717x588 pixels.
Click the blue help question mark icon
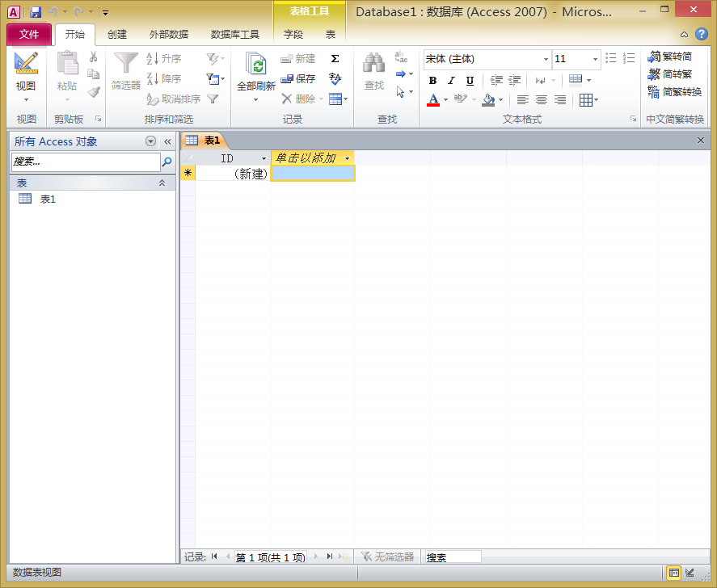(x=702, y=34)
